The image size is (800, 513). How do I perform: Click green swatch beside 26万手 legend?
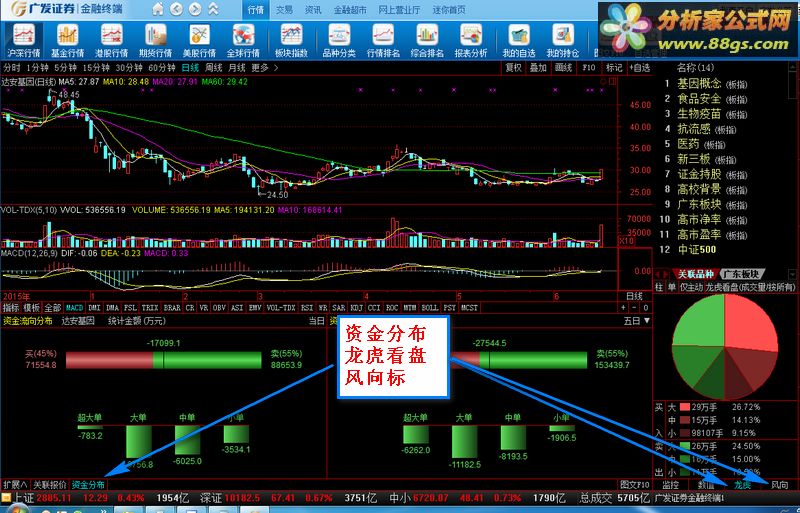pos(685,446)
